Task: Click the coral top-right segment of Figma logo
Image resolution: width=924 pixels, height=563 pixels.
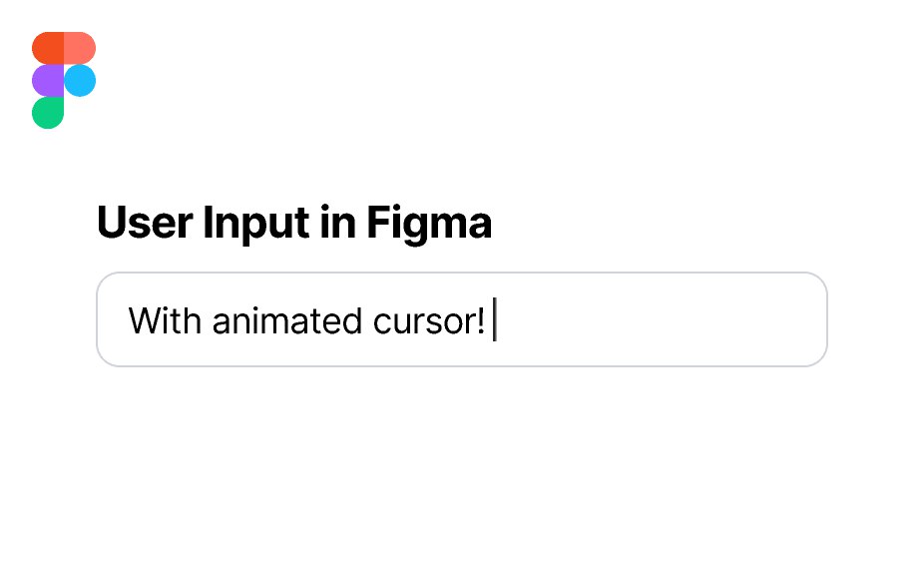Action: point(80,48)
